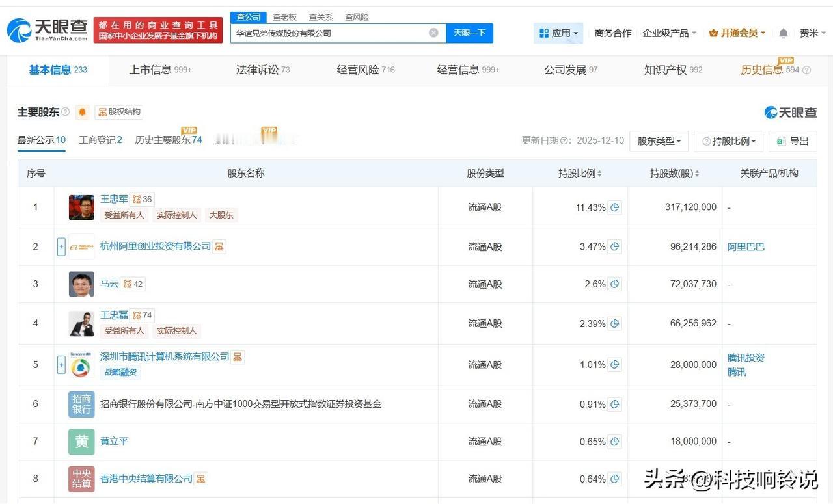This screenshot has width=833, height=504.
Task: Clear search box with the X icon
Action: [x=433, y=33]
